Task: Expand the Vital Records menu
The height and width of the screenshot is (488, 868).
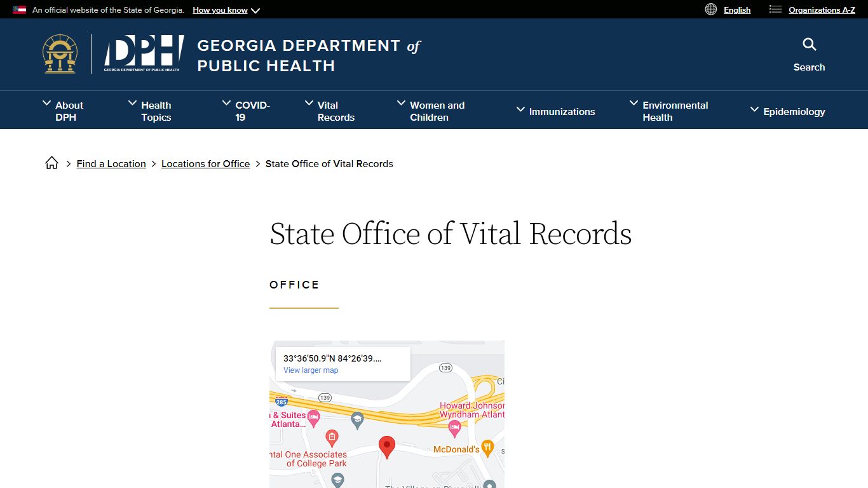Action: (330, 111)
